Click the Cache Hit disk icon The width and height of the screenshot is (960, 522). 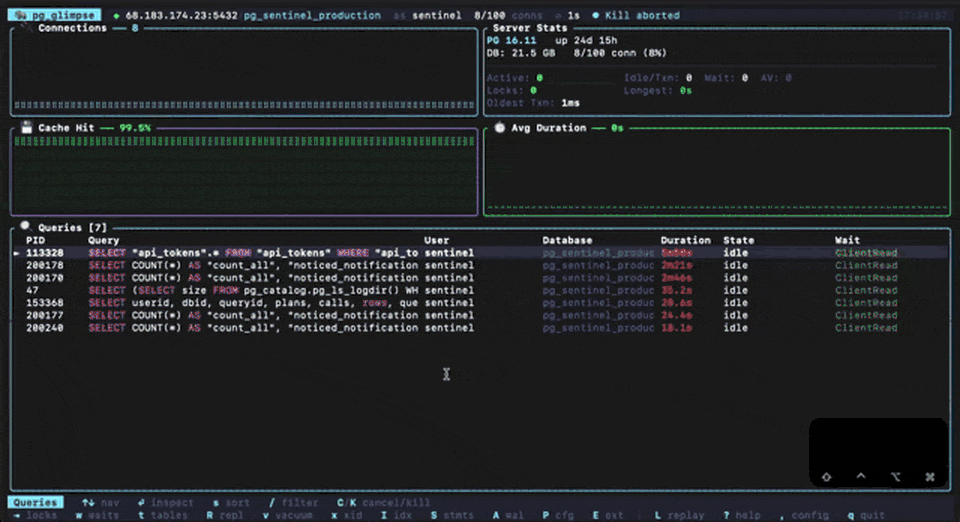click(x=26, y=127)
